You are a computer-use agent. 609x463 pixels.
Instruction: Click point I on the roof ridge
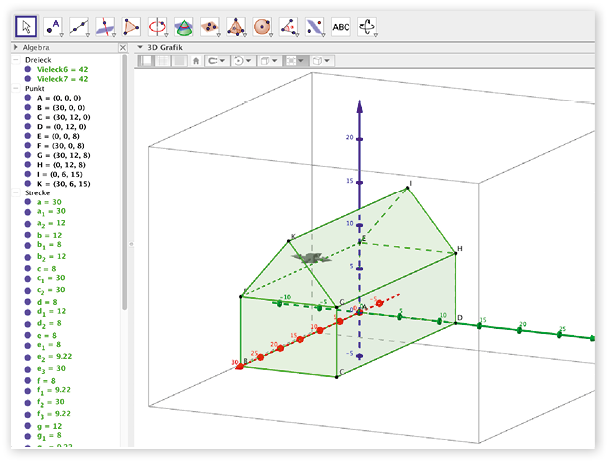(x=407, y=188)
